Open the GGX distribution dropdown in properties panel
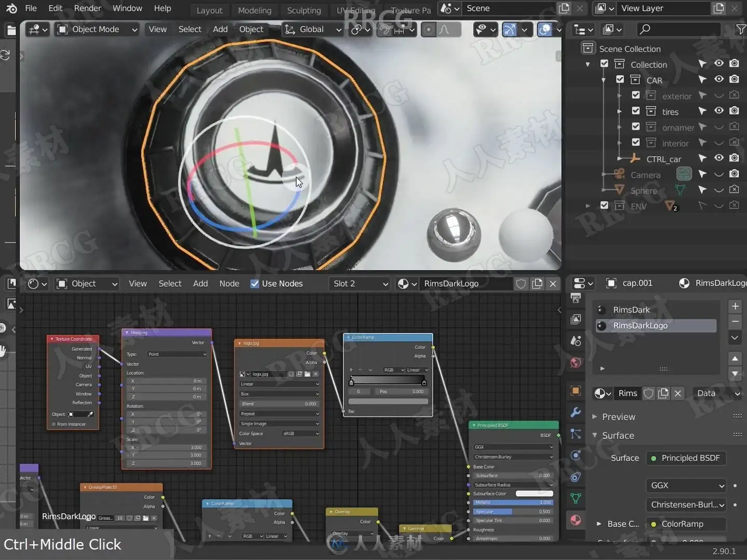747x560 pixels. 686,486
